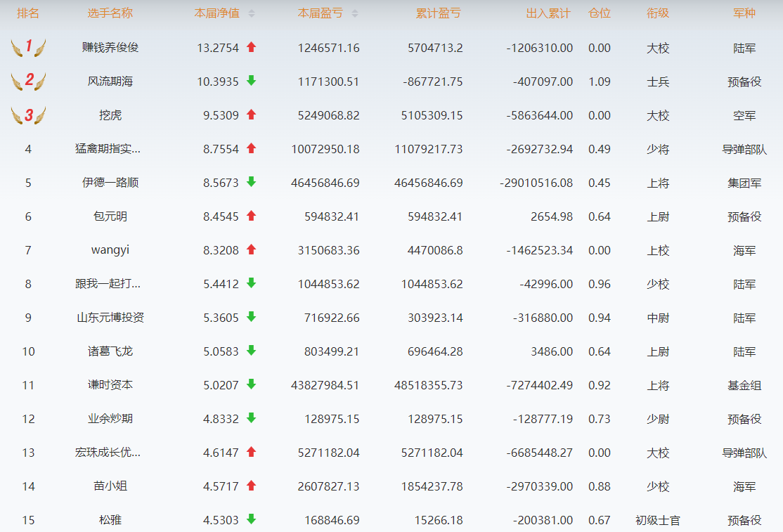Sort by 本届盈亏 using its sort arrows

pos(355,13)
